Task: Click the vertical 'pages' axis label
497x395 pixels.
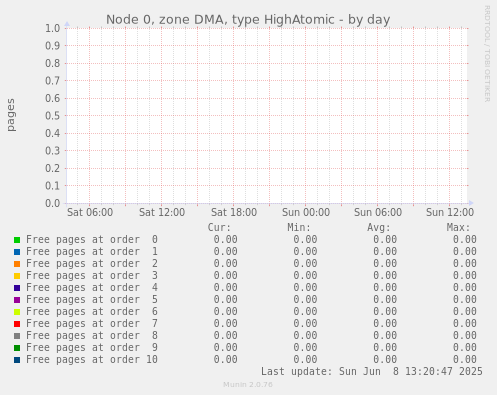Action: pos(11,115)
